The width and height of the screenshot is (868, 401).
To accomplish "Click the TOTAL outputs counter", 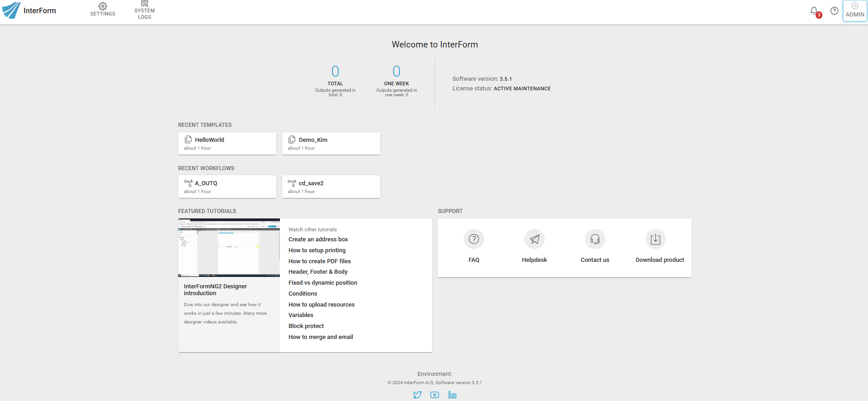I will pos(335,80).
